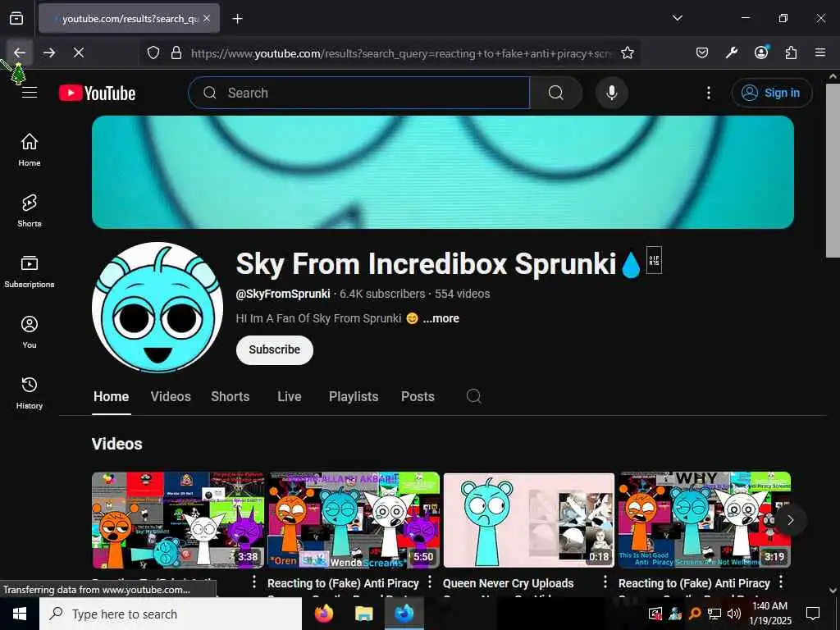Image resolution: width=840 pixels, height=630 pixels.
Task: Toggle the YouTube guide hamburger menu
Action: tap(30, 93)
